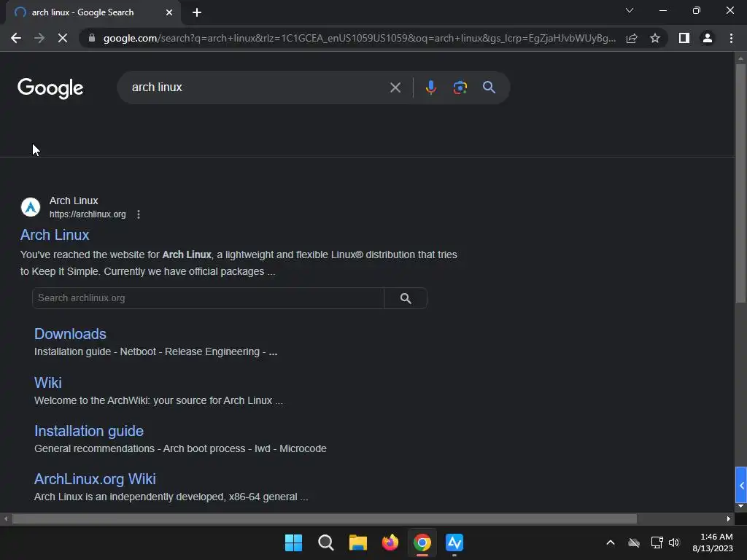The width and height of the screenshot is (747, 560).
Task: Search by image with Lens icon
Action: pos(460,87)
